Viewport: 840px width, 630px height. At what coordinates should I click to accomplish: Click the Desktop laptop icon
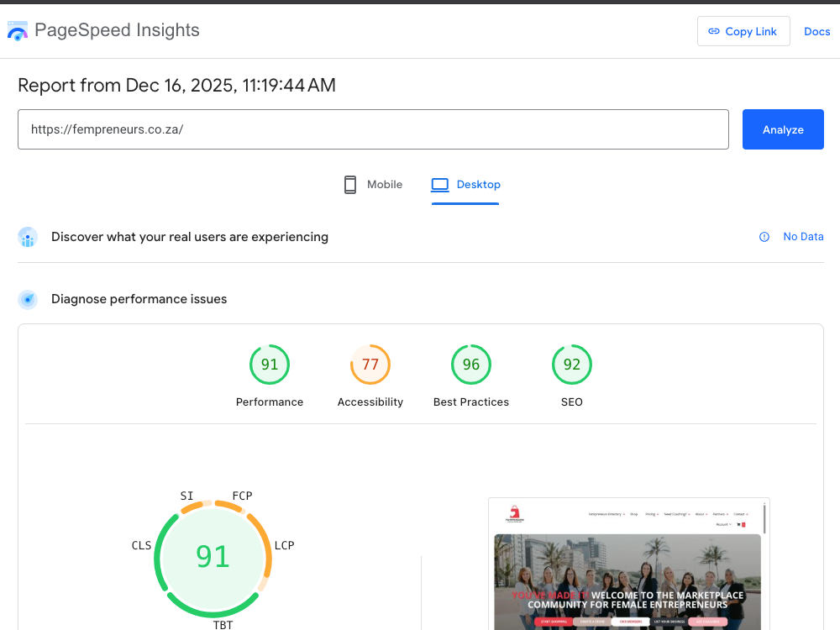[440, 184]
